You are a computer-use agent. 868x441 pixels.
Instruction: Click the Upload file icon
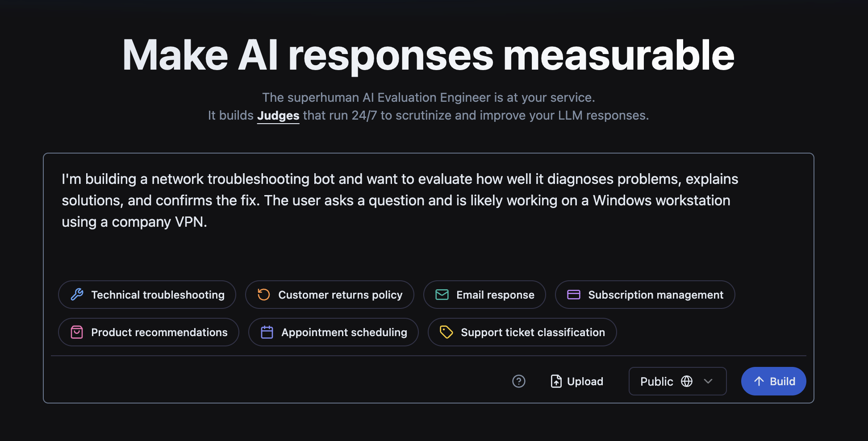pyautogui.click(x=555, y=381)
